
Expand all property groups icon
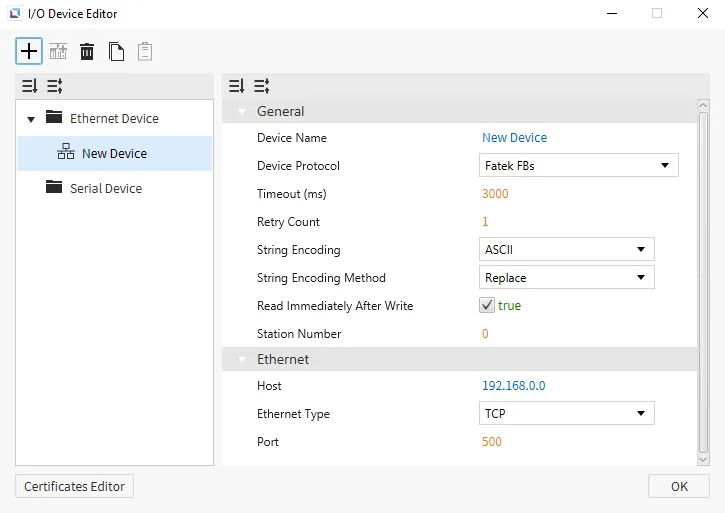point(261,86)
